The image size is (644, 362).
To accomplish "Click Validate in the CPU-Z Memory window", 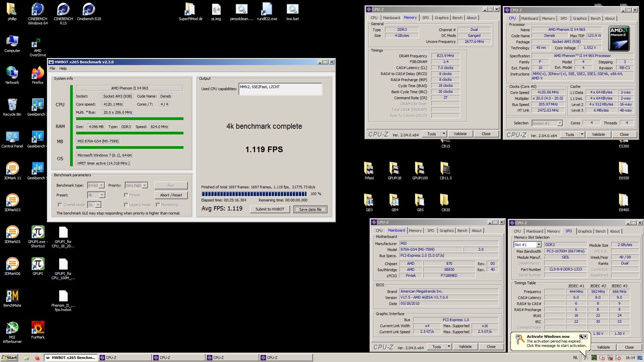I will 460,134.
